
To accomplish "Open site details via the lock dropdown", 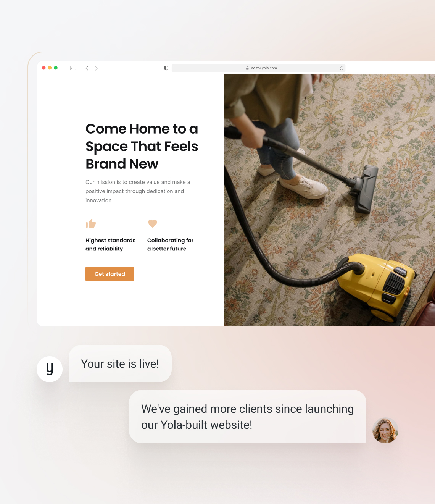I will click(247, 68).
